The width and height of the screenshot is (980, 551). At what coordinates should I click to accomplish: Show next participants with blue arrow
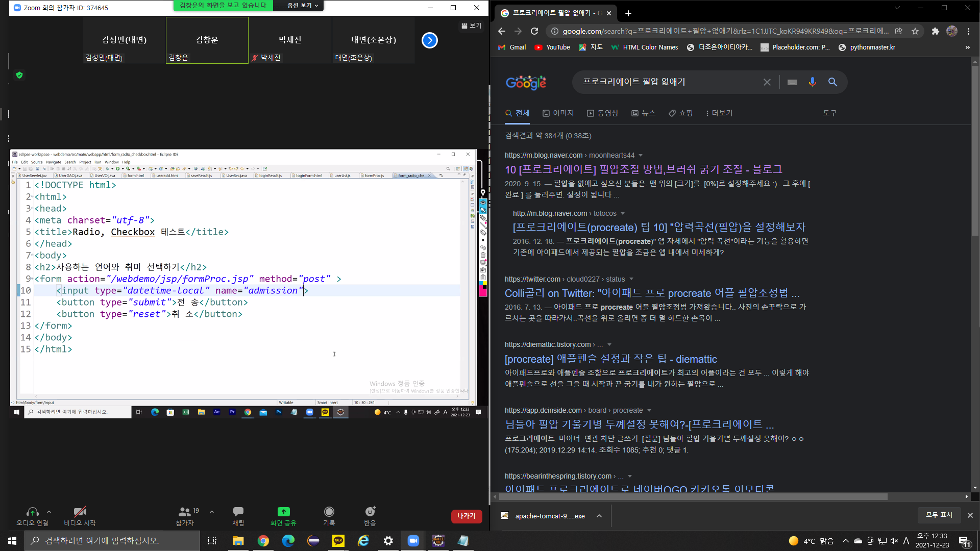pyautogui.click(x=430, y=40)
